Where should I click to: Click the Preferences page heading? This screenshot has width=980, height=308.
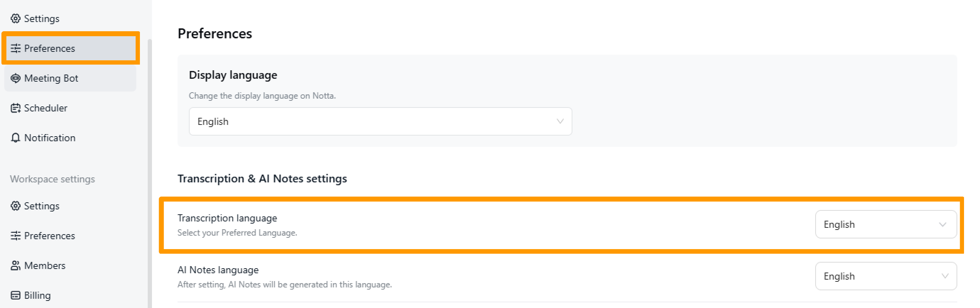(214, 33)
